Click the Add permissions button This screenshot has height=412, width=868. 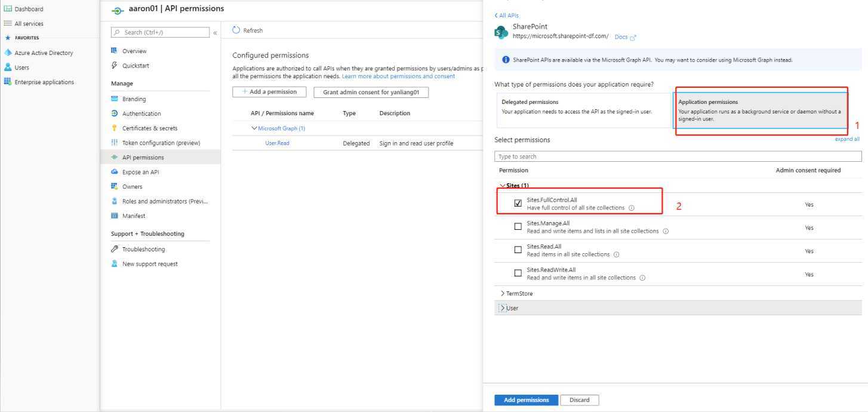(x=526, y=400)
